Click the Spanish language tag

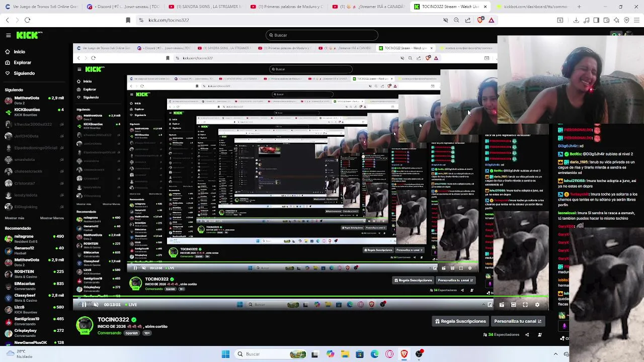132,333
